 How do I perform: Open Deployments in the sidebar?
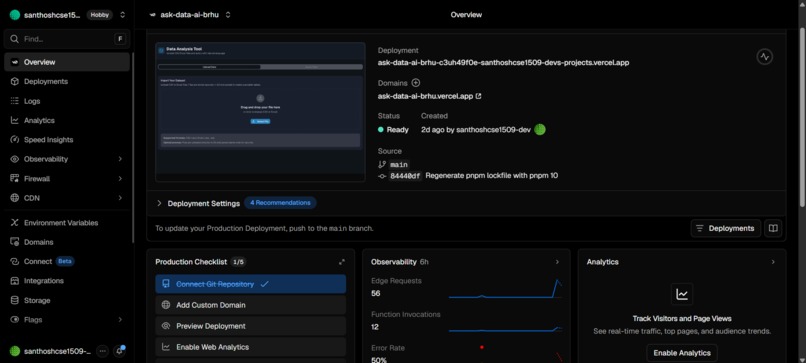[x=67, y=81]
